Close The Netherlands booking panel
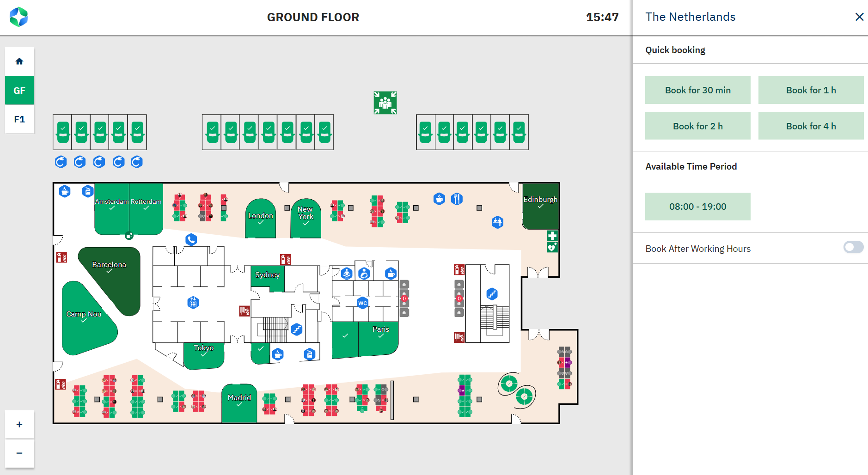This screenshot has width=868, height=475. point(859,17)
